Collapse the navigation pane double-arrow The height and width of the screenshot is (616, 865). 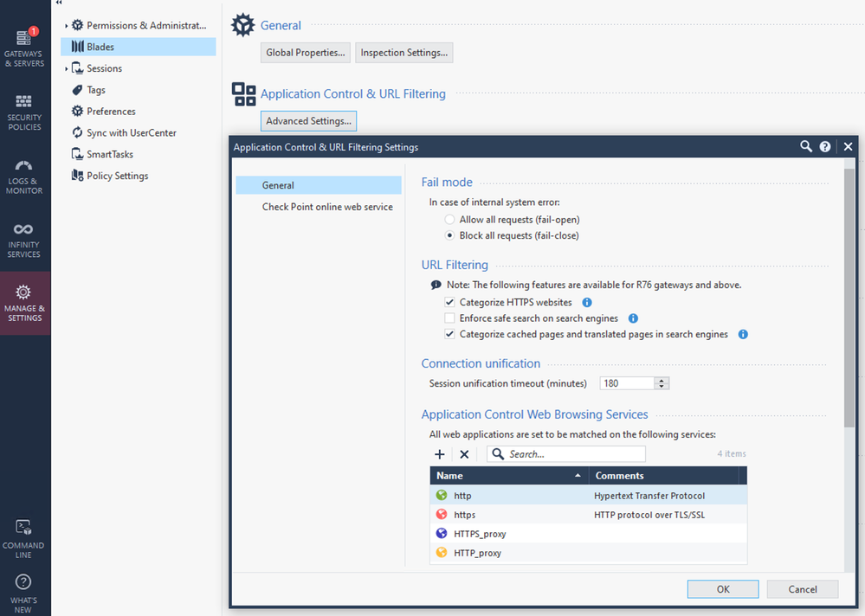click(59, 3)
